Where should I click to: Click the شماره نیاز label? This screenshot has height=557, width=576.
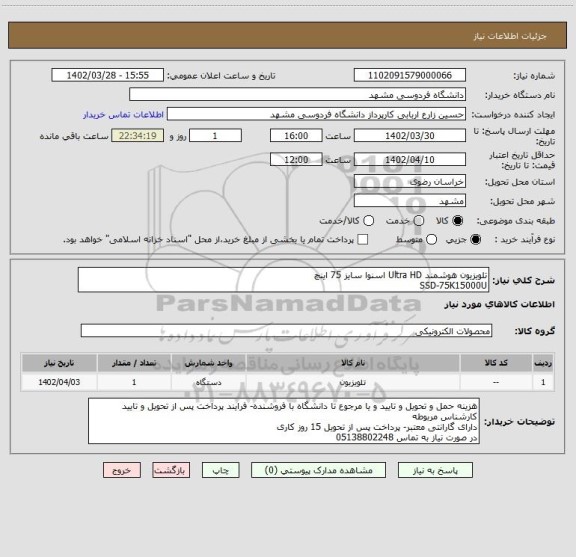point(534,76)
